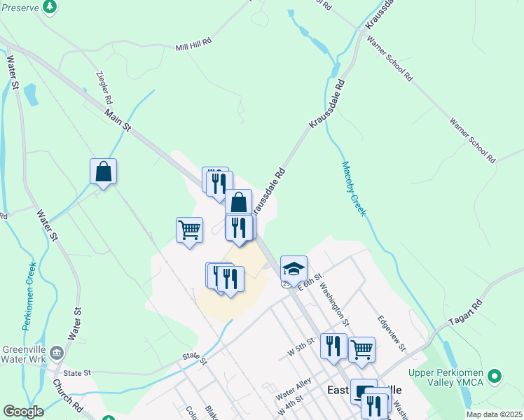The width and height of the screenshot is (524, 420).
Task: Open the shopping bag marker beside Kraussdale Rd
Action: pyautogui.click(x=238, y=204)
